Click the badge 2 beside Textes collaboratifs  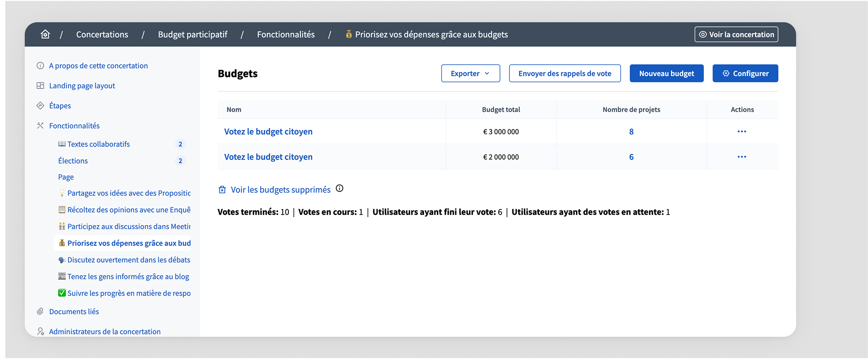click(180, 144)
